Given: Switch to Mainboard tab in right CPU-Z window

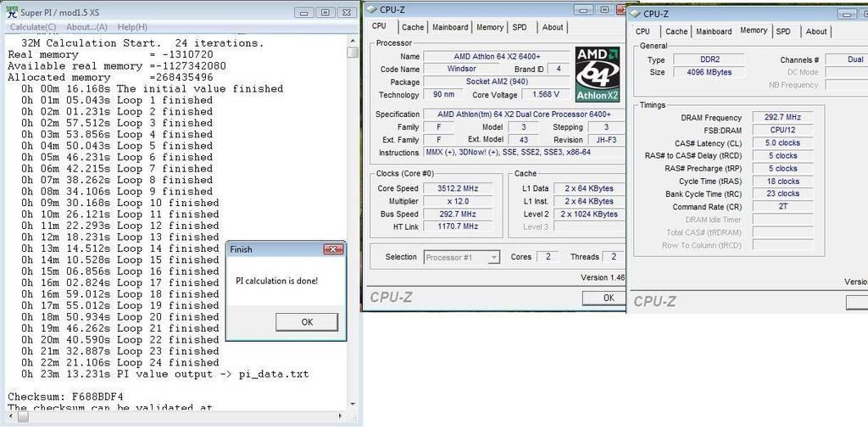Looking at the screenshot, I should click(714, 31).
